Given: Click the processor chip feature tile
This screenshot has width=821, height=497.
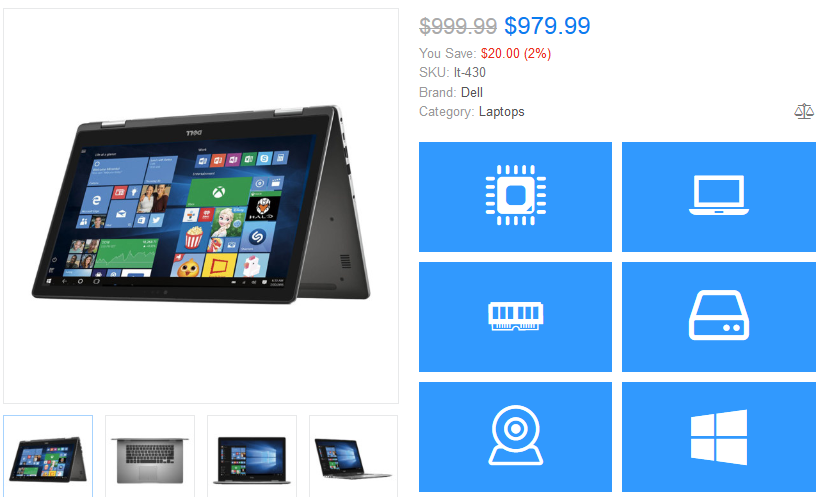Looking at the screenshot, I should click(515, 196).
